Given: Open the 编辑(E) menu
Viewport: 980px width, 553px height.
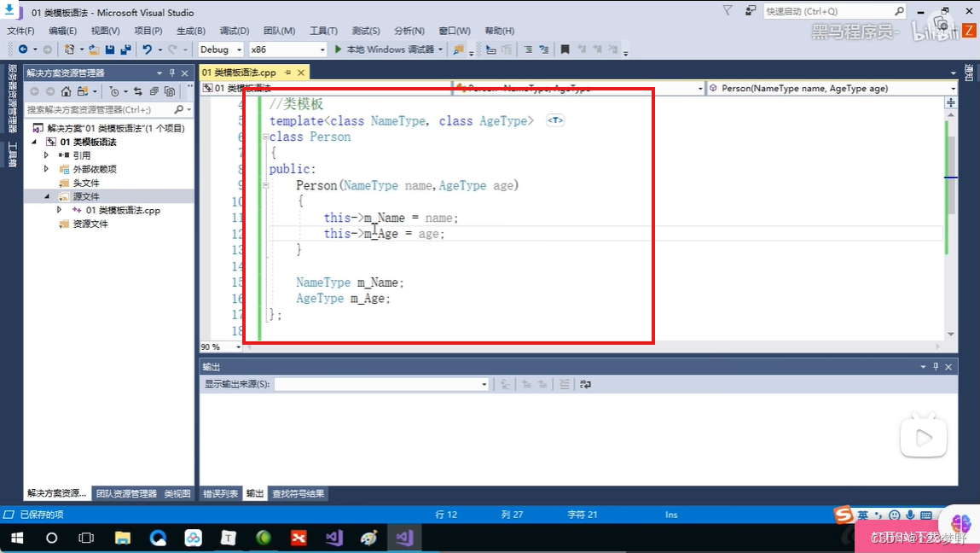Looking at the screenshot, I should pos(62,31).
